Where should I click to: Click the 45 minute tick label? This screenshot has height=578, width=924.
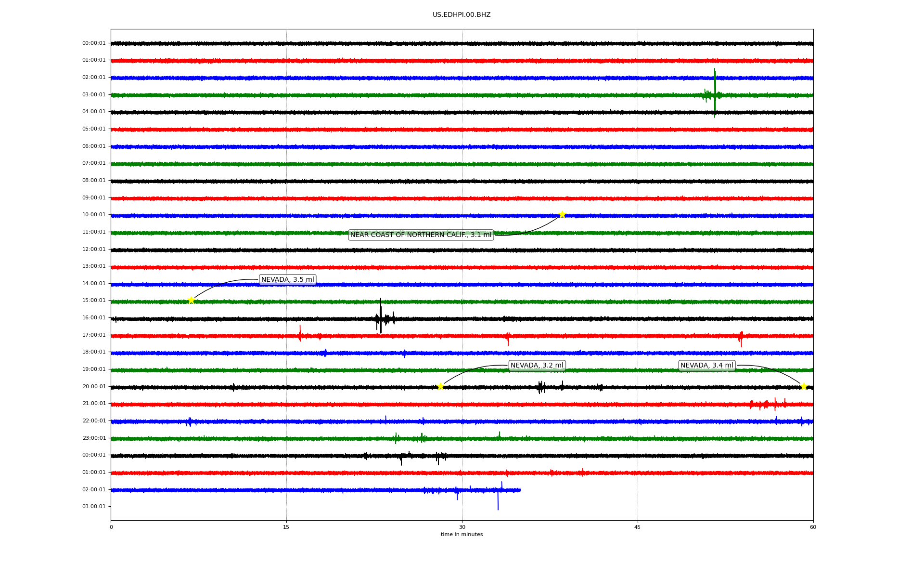pos(638,527)
